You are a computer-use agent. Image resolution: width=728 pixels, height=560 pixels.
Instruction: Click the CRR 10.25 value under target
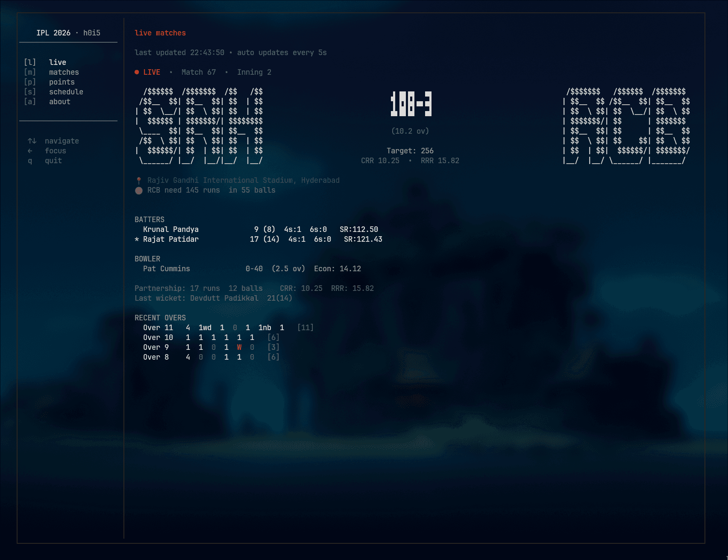point(380,161)
